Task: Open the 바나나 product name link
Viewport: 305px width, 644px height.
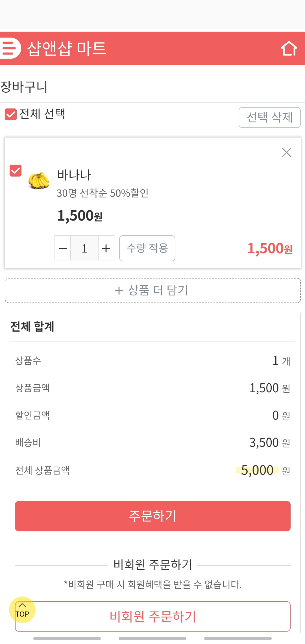Action: pos(74,175)
